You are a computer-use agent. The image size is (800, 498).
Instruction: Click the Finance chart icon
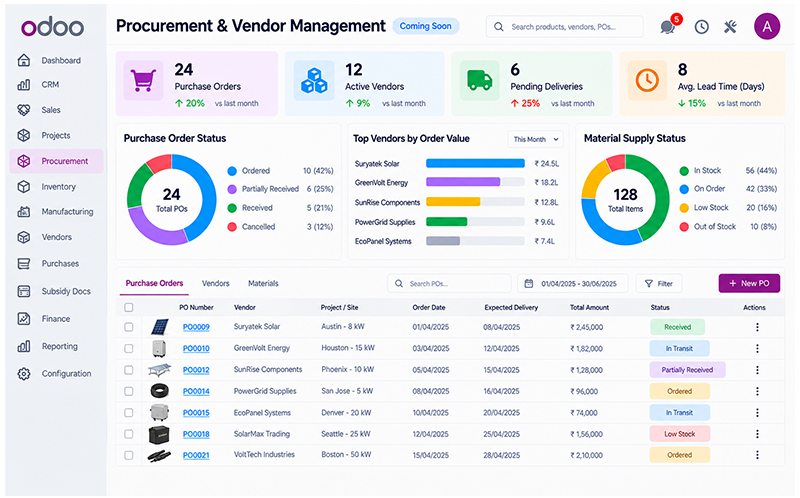(23, 319)
